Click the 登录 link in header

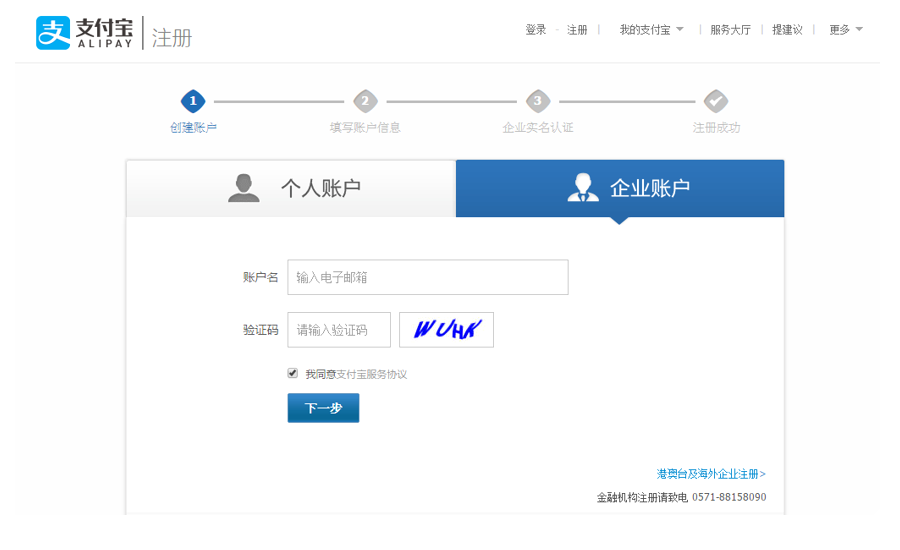[x=536, y=30]
